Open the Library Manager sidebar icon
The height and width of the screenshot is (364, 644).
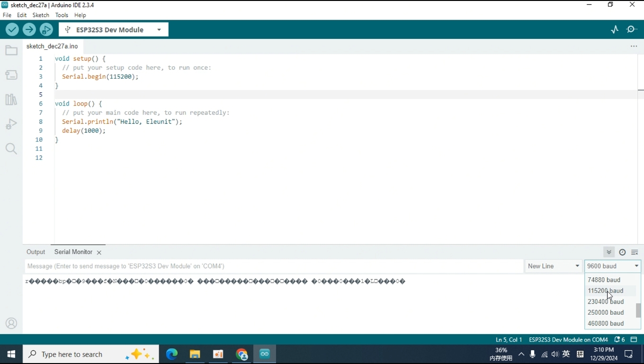[x=11, y=100]
